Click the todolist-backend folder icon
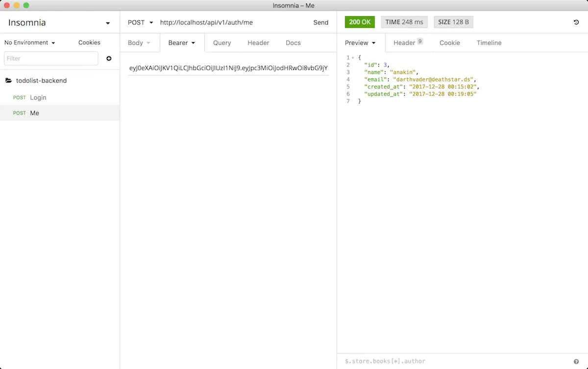 (x=8, y=80)
